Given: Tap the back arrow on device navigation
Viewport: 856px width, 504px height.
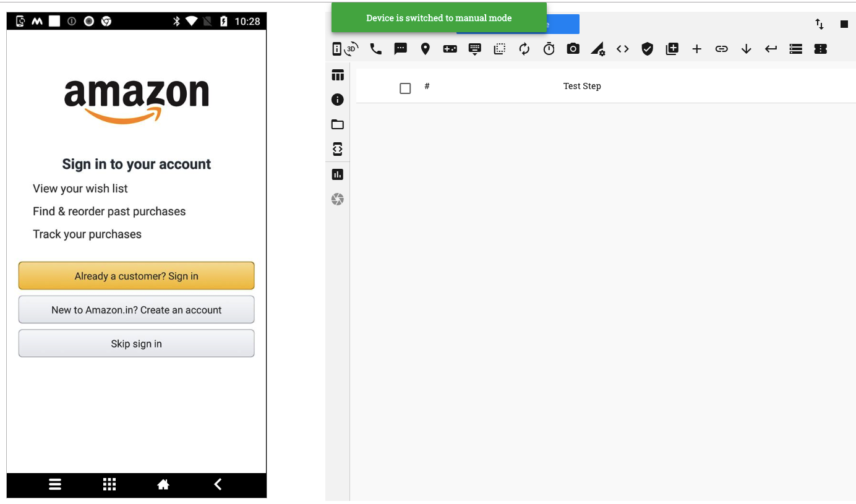Looking at the screenshot, I should tap(218, 484).
